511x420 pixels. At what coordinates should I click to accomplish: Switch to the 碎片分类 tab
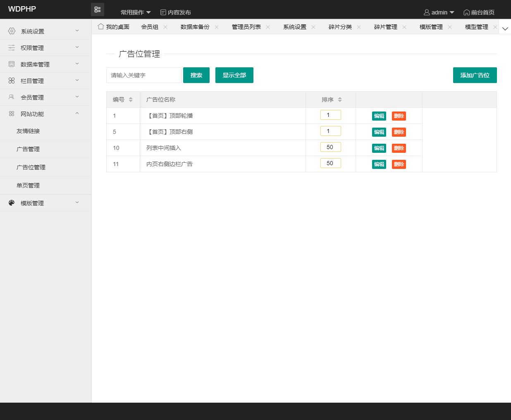point(340,27)
